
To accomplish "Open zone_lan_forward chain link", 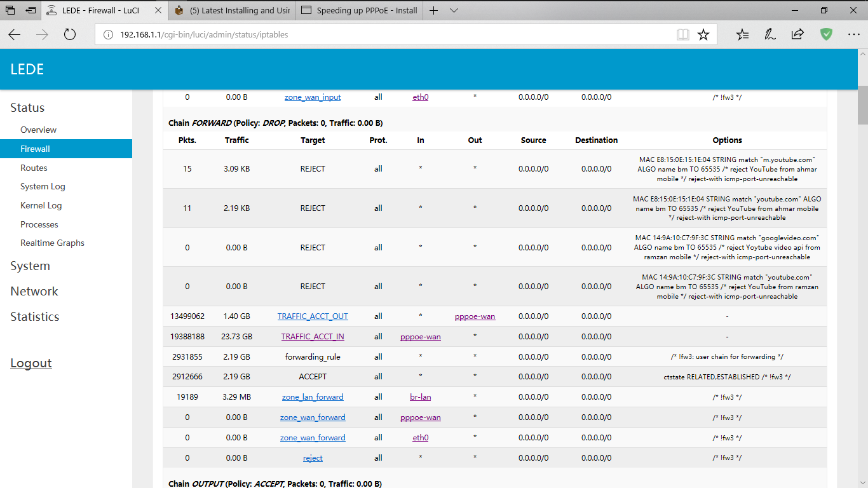I will click(313, 396).
